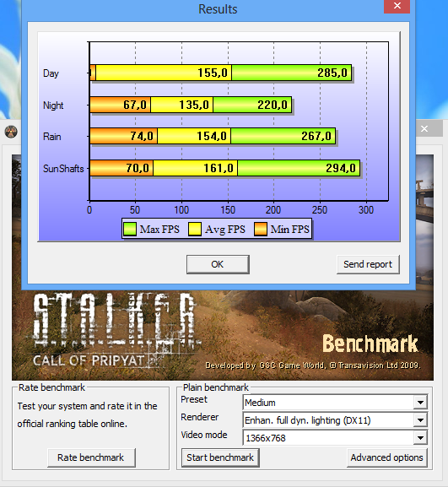The image size is (448, 487).
Task: Click OK in the Results dialog
Action: pyautogui.click(x=218, y=264)
